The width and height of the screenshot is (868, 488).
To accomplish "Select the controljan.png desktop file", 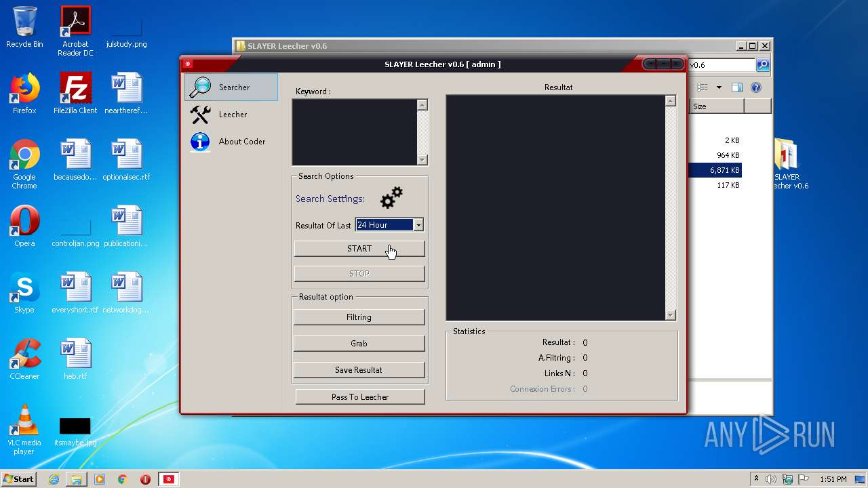I will click(75, 232).
